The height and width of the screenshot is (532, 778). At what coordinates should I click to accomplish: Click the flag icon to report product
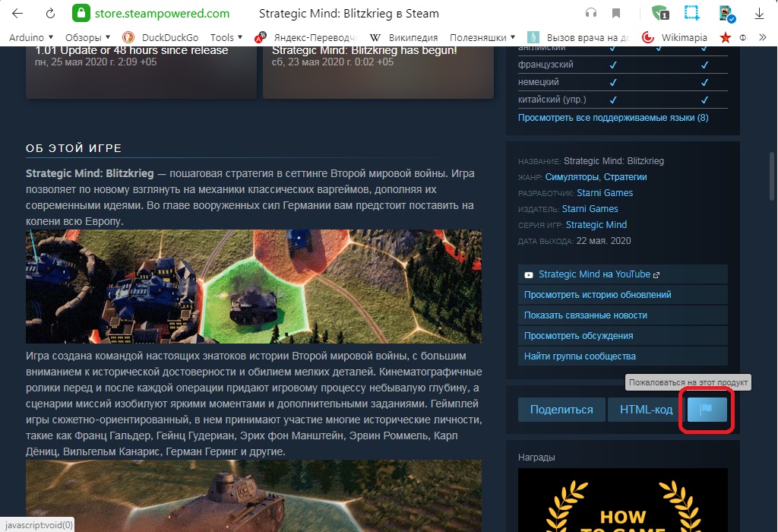[x=707, y=410]
